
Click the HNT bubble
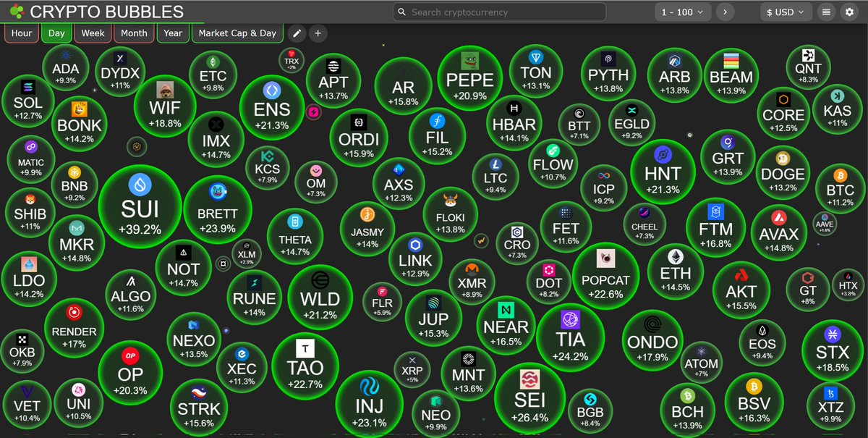coord(663,172)
